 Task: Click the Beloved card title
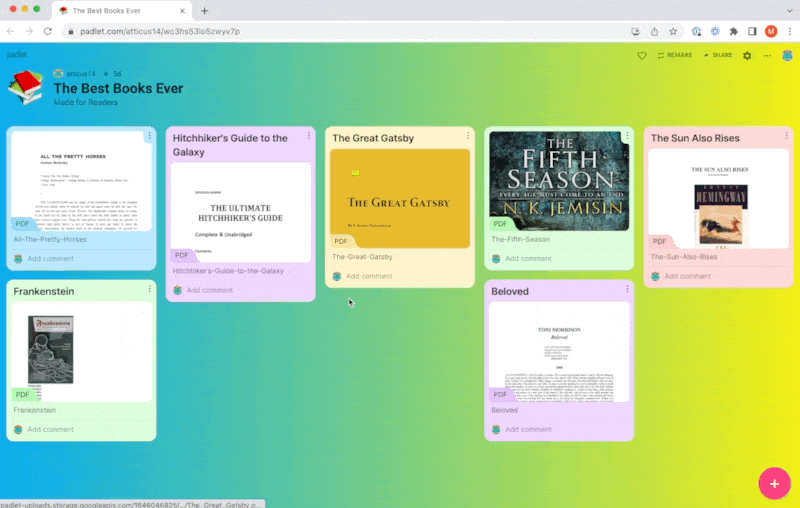coord(510,291)
